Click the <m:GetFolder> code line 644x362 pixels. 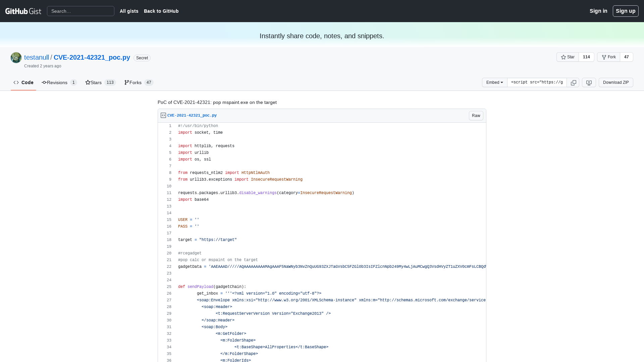coord(231,334)
